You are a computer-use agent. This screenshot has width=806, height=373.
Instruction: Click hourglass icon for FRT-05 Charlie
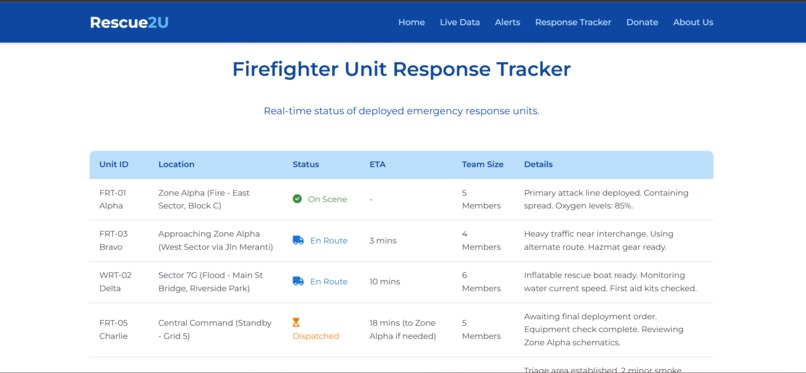tap(296, 323)
